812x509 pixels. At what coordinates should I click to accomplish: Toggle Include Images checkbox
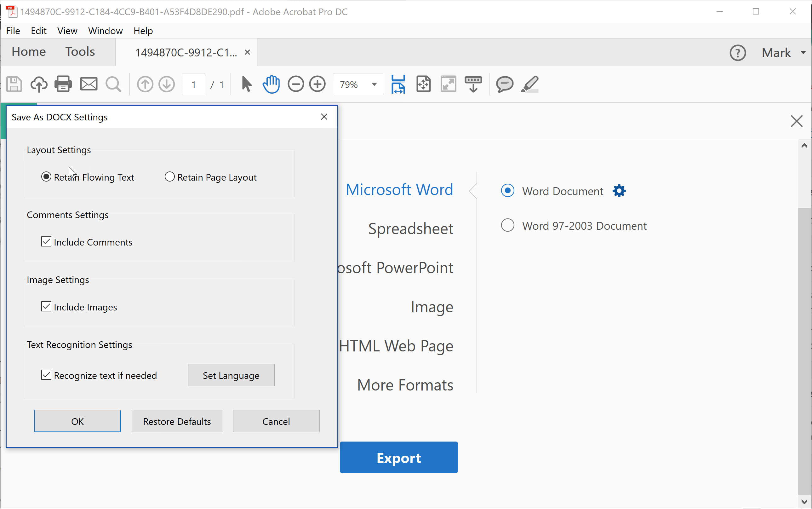click(46, 306)
